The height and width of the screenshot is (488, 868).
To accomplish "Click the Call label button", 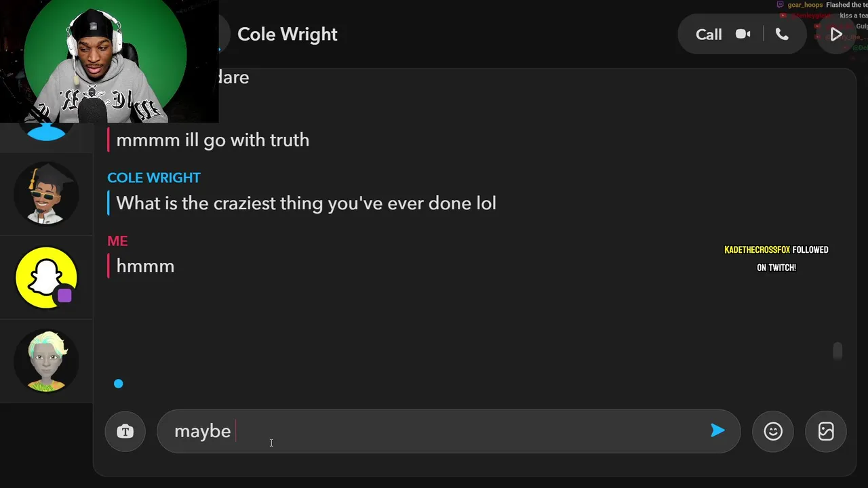I will click(x=709, y=35).
